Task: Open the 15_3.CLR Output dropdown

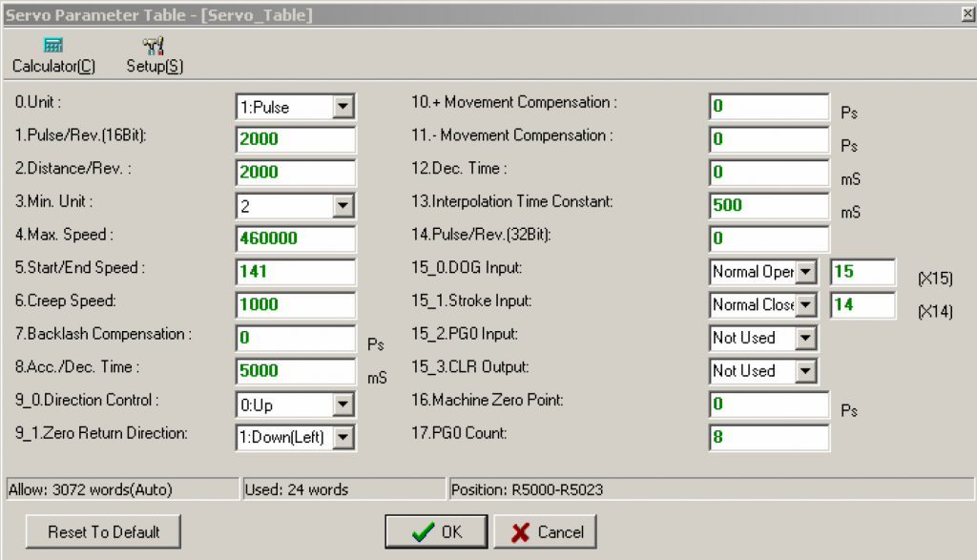Action: (x=805, y=371)
